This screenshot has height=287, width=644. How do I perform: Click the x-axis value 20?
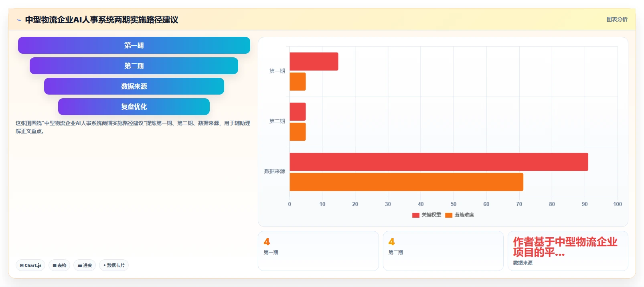click(x=355, y=204)
